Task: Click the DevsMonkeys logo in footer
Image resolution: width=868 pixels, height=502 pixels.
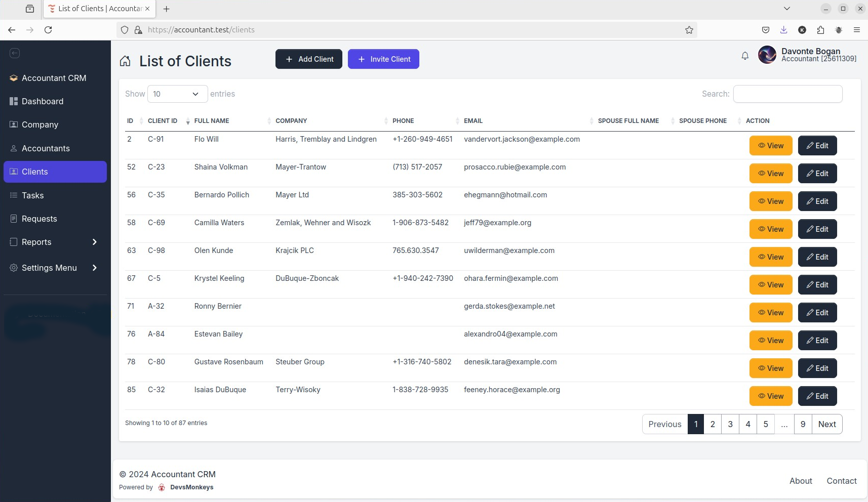Action: [162, 487]
